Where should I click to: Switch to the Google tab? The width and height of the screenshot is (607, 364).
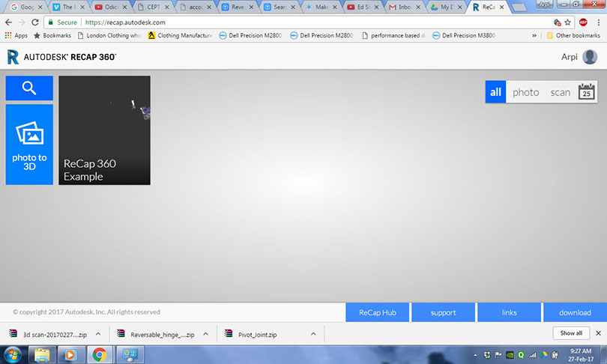[25, 7]
